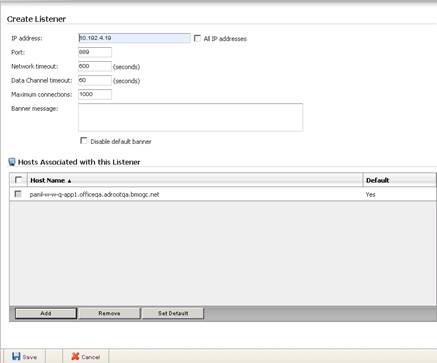Screen dimensions: 437x363
Task: Focus the IP address input field
Action: tap(134, 38)
